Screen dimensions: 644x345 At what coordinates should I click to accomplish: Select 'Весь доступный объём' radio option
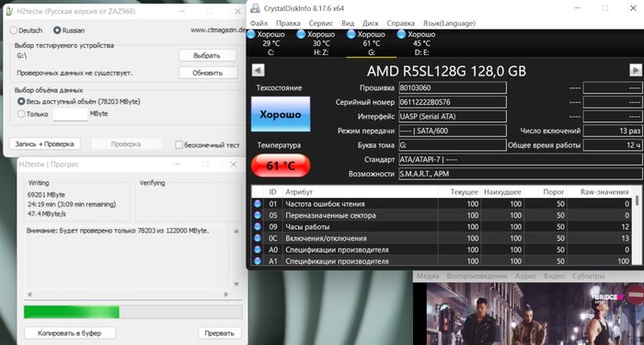coord(21,101)
